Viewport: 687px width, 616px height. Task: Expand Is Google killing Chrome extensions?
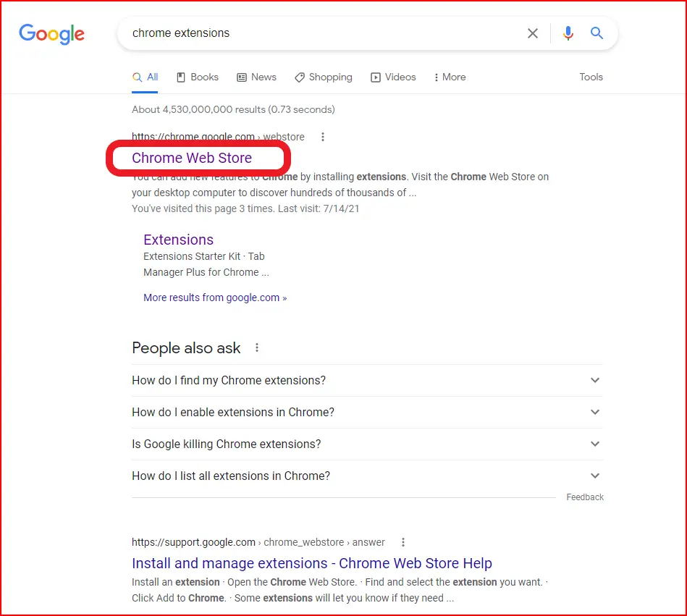[x=367, y=444]
